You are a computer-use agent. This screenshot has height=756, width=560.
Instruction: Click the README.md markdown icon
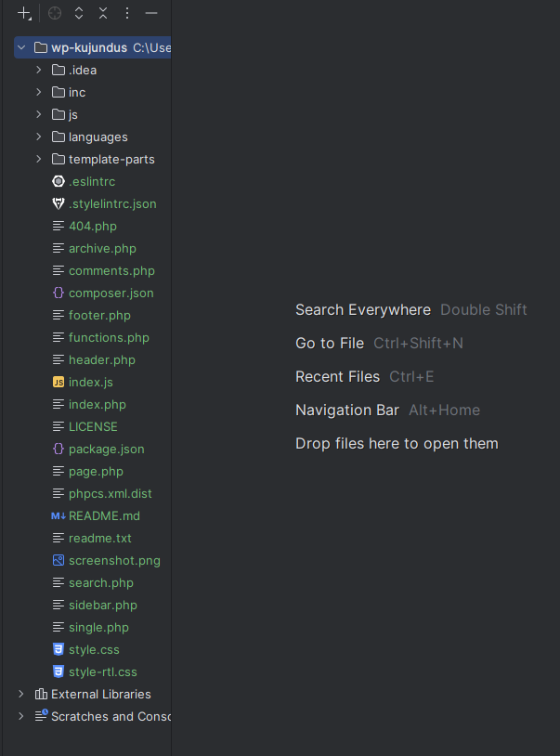point(59,515)
